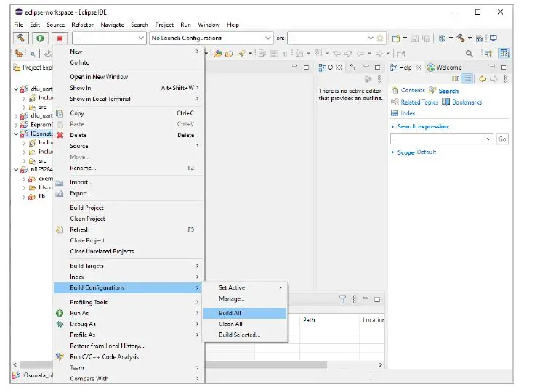Click the toolbar Search magnifier icon

point(469,53)
